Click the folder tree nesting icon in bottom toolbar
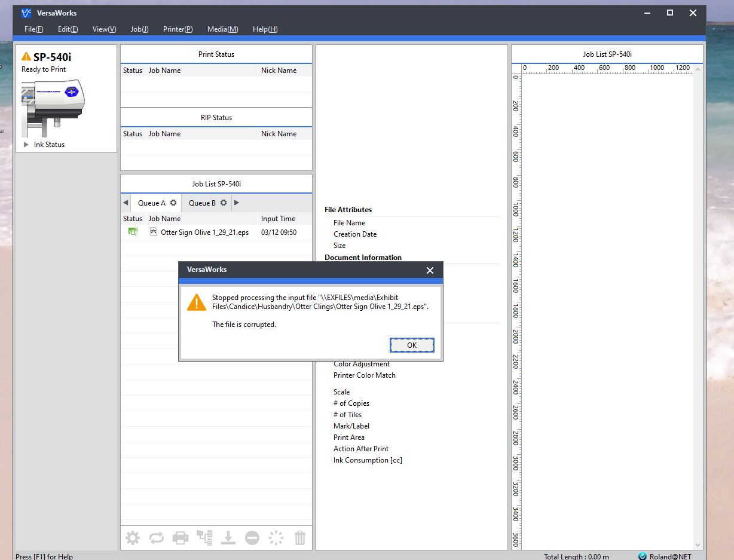This screenshot has height=560, width=734. pyautogui.click(x=204, y=538)
